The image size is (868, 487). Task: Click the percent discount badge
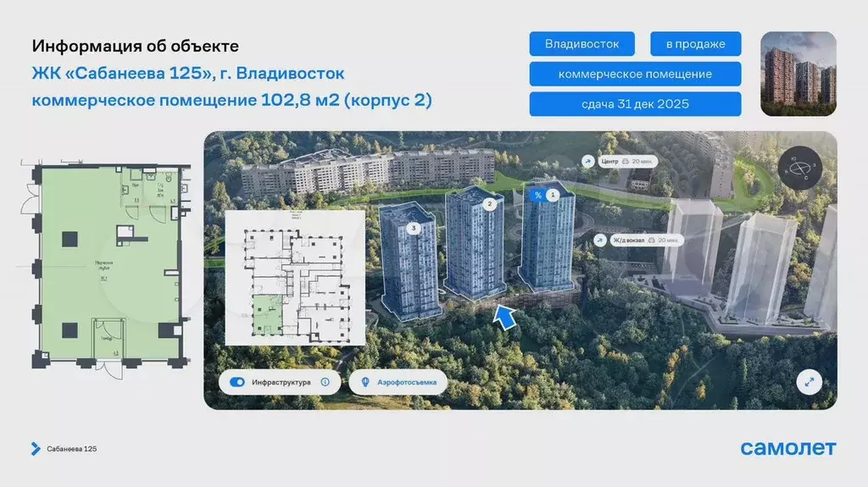537,196
